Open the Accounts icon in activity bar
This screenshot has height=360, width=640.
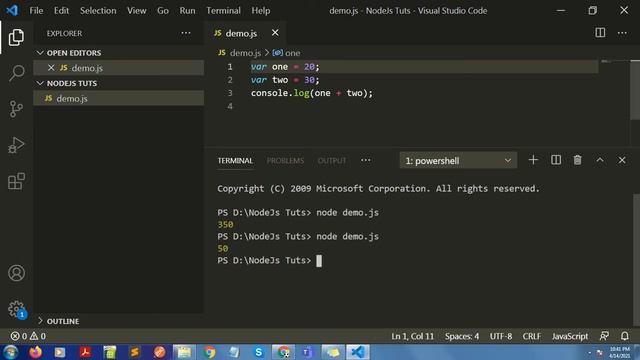point(16,273)
